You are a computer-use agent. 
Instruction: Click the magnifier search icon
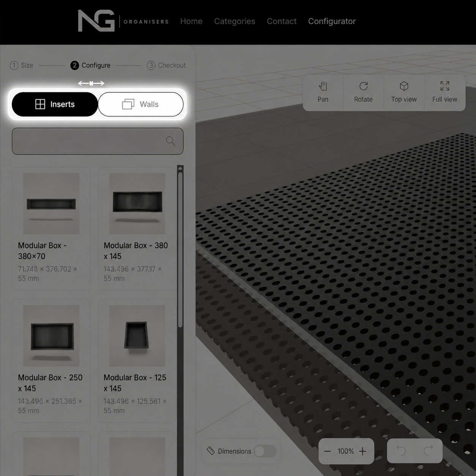pos(171,141)
